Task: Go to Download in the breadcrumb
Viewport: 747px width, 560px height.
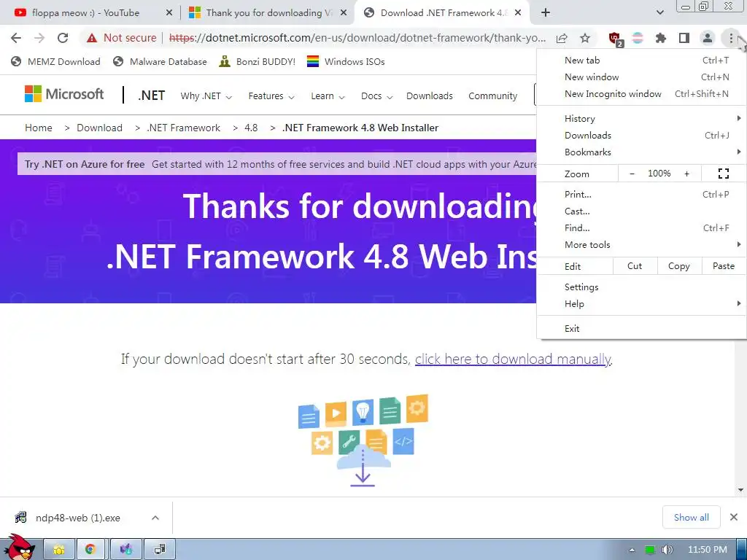Action: (x=99, y=128)
